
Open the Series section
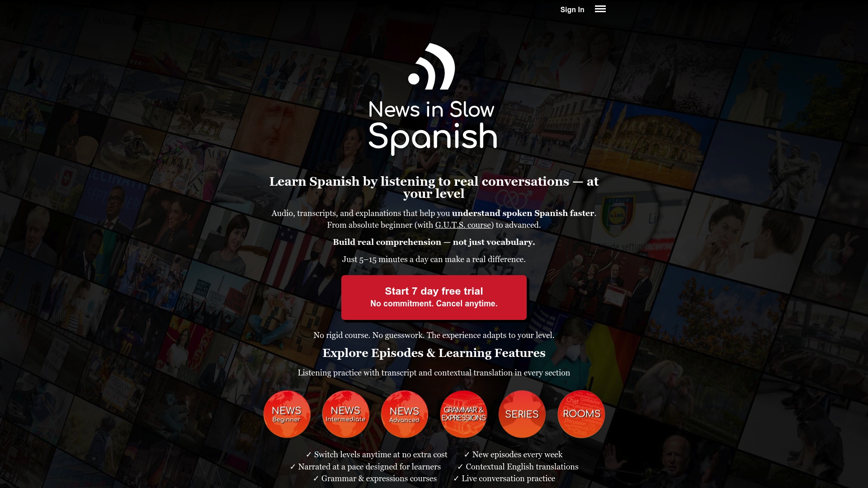pyautogui.click(x=522, y=413)
